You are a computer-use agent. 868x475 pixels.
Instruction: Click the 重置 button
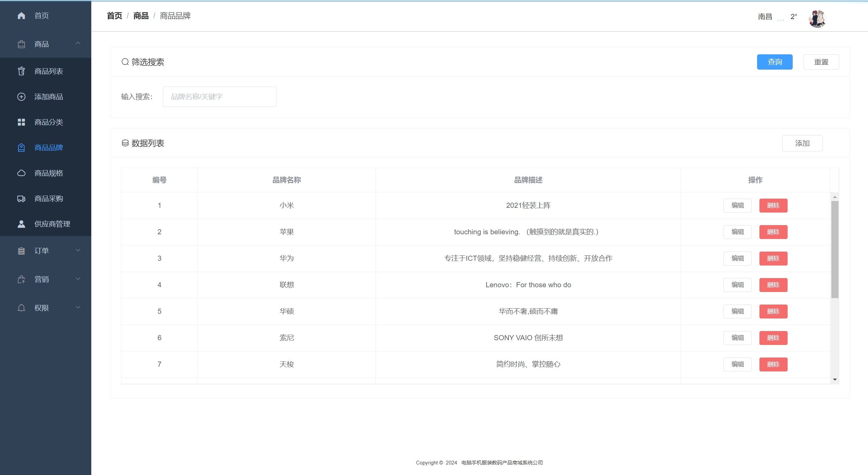tap(821, 62)
